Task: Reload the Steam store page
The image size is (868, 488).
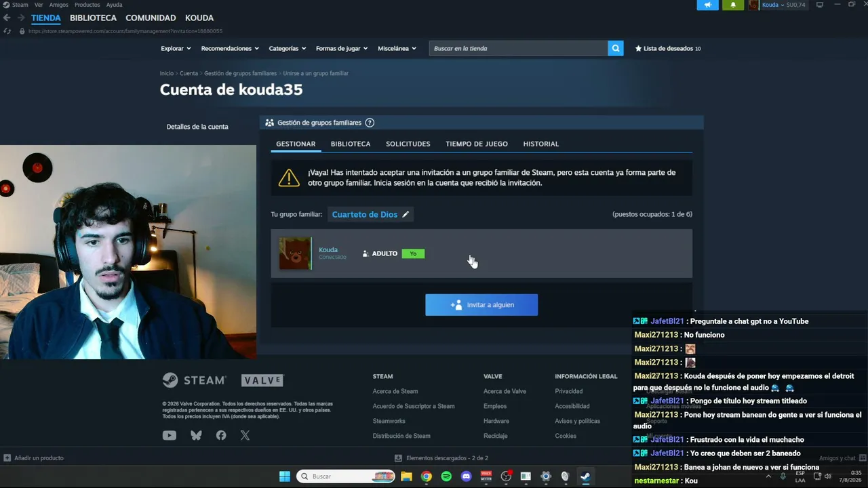Action: coord(7,31)
